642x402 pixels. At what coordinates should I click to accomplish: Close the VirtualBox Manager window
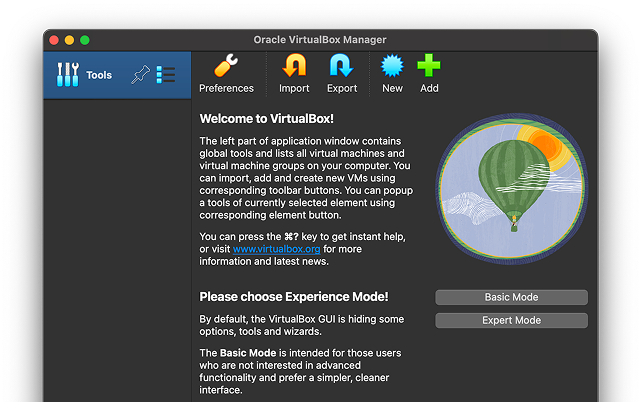(x=54, y=40)
